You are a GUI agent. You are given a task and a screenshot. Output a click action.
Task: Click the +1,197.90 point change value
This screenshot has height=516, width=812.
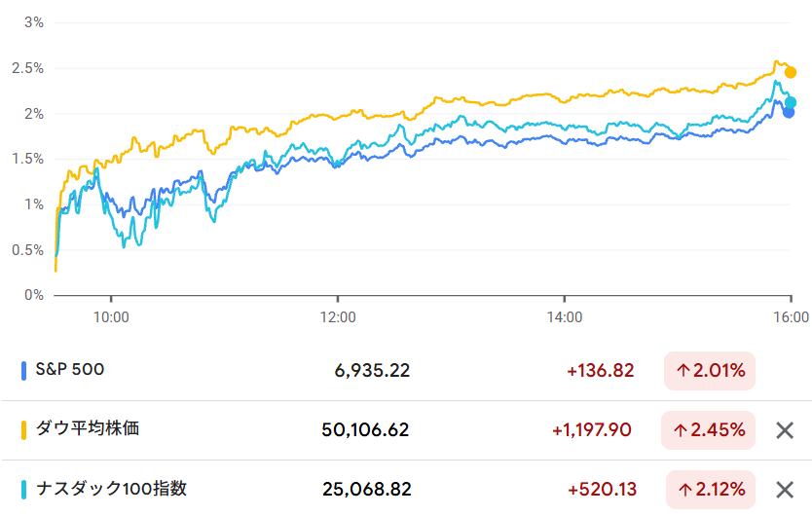pos(592,429)
